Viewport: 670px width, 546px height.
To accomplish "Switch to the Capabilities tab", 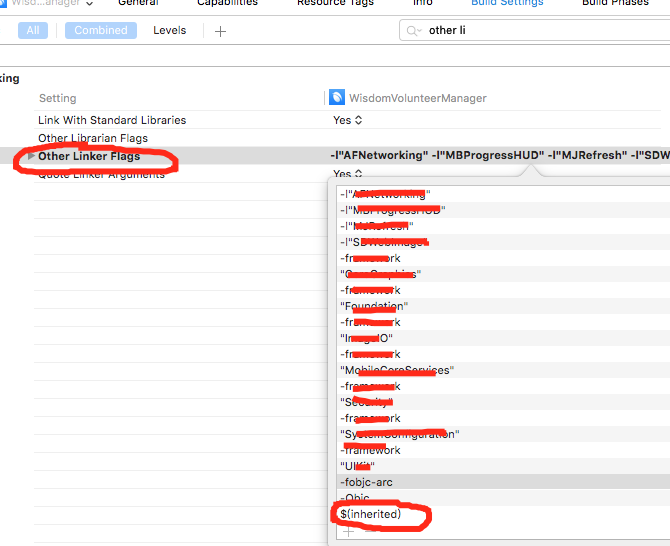I will pos(227,3).
